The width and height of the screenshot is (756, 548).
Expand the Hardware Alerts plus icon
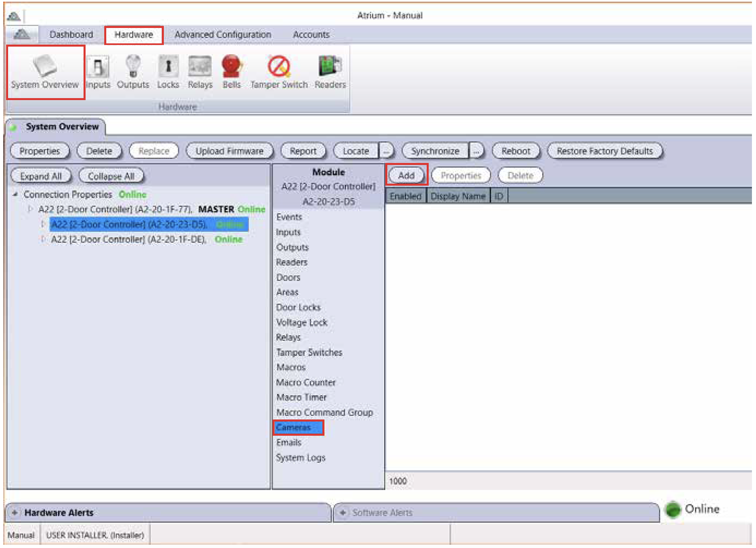[15, 513]
